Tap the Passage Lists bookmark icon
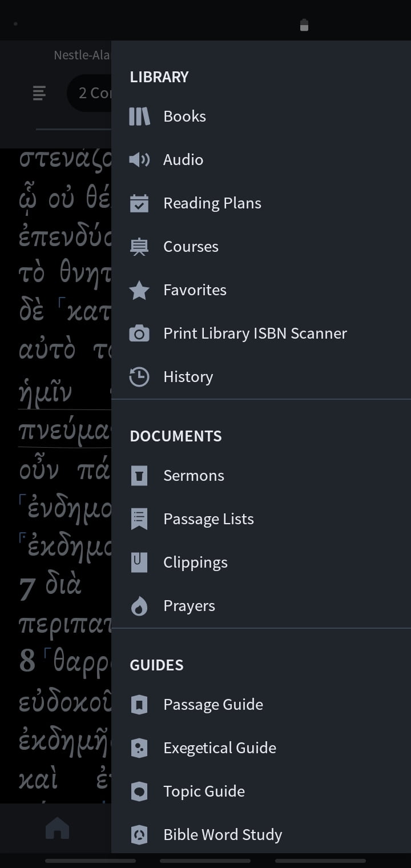This screenshot has height=868, width=411. 139,519
